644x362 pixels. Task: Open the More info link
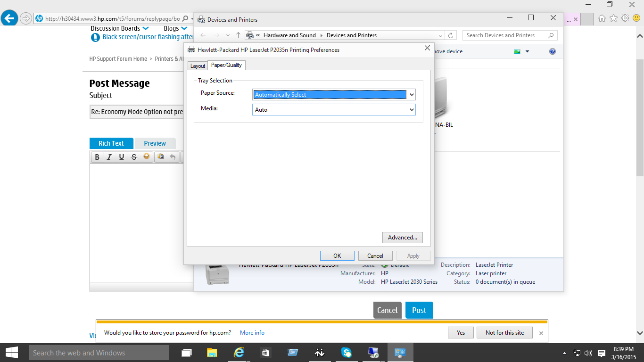pos(252,333)
